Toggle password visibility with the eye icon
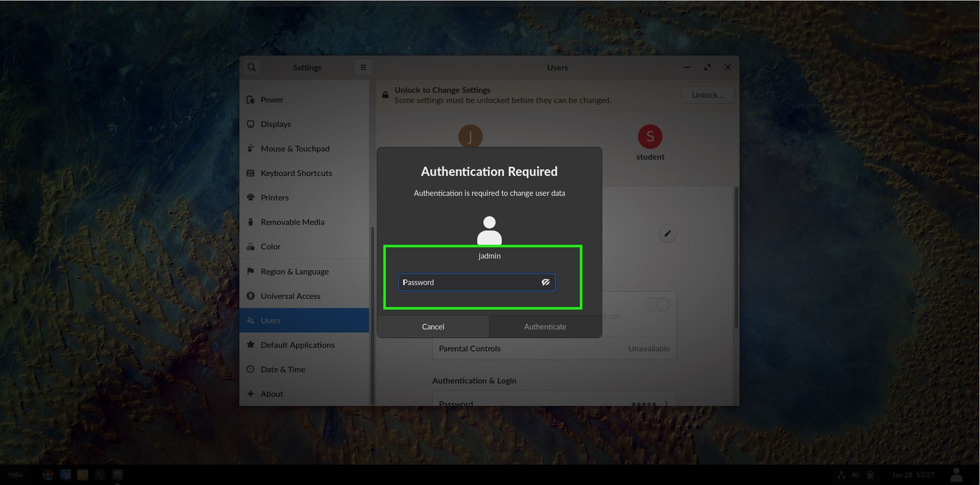 (x=545, y=282)
